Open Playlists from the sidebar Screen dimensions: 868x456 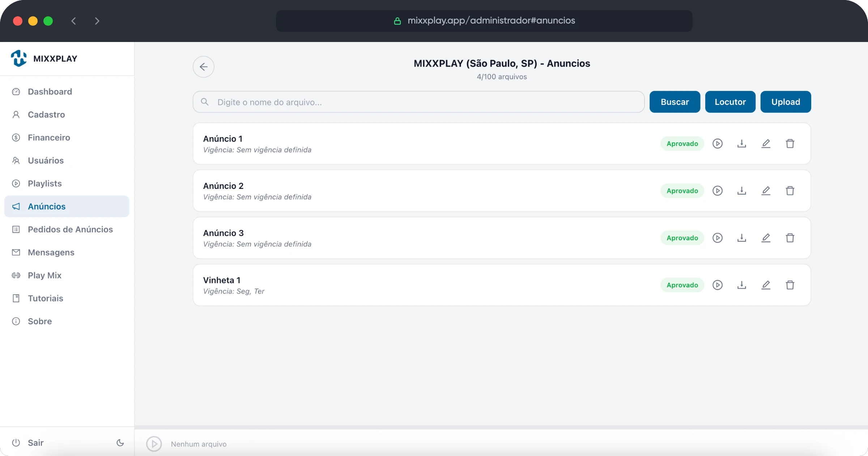click(x=67, y=183)
